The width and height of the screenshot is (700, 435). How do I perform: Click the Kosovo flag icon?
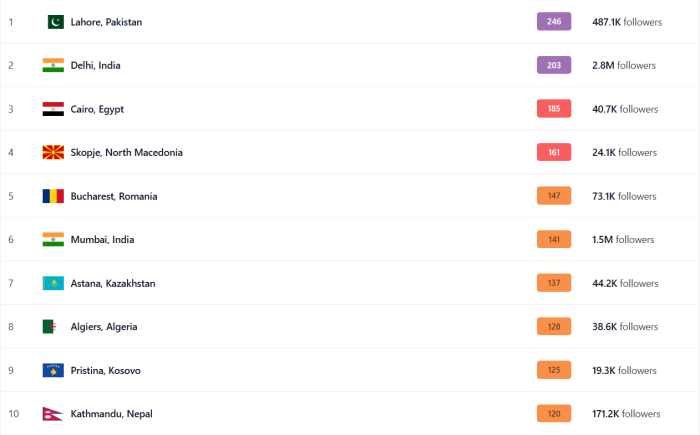tap(53, 370)
